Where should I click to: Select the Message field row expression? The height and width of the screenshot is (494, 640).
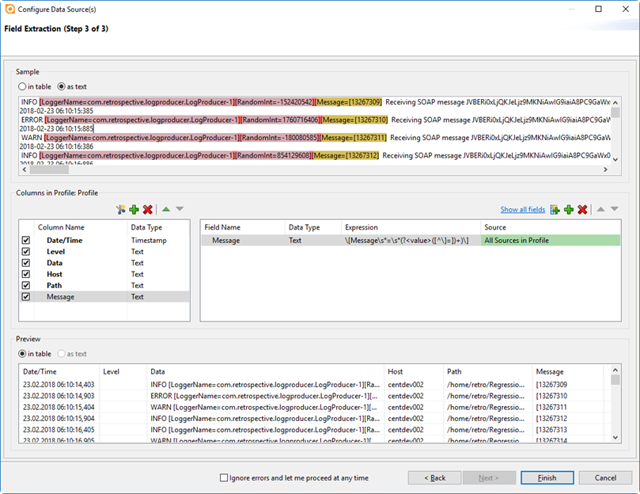[407, 240]
